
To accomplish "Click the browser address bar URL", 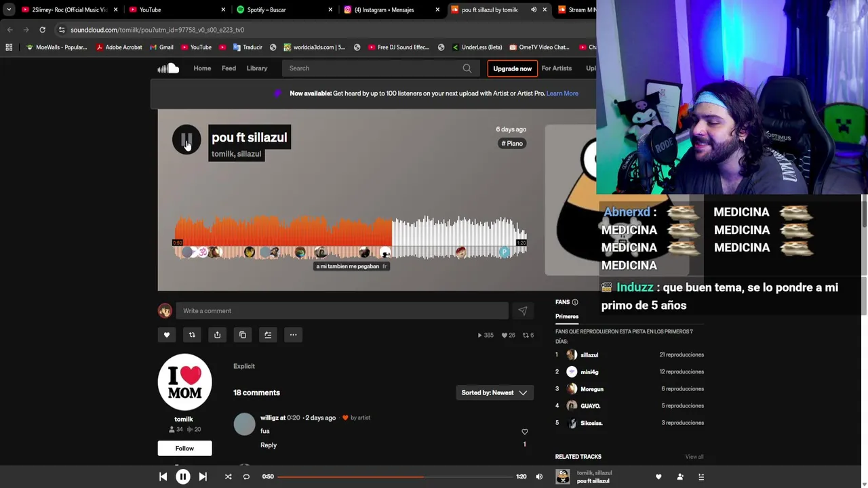I will coord(157,30).
